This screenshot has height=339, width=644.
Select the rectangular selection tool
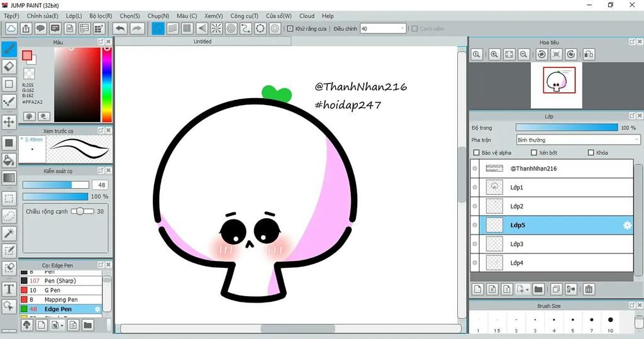9,198
